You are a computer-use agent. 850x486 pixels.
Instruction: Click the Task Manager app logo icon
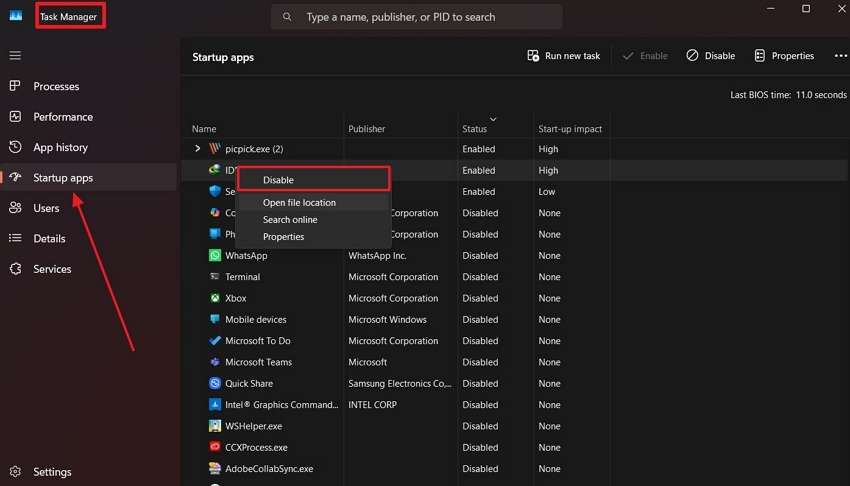pyautogui.click(x=16, y=16)
